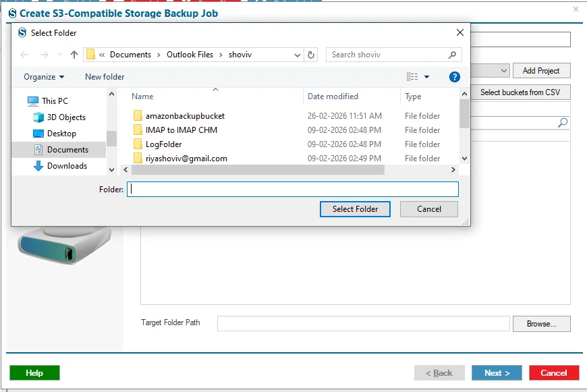Screen dimensions: 587x392
Task: Click the Target Folder Path field
Action: 364,323
